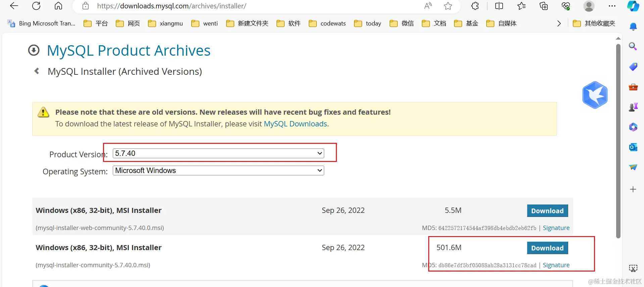Open the wenti bookmark folder
The height and width of the screenshot is (287, 644).
[x=204, y=23]
